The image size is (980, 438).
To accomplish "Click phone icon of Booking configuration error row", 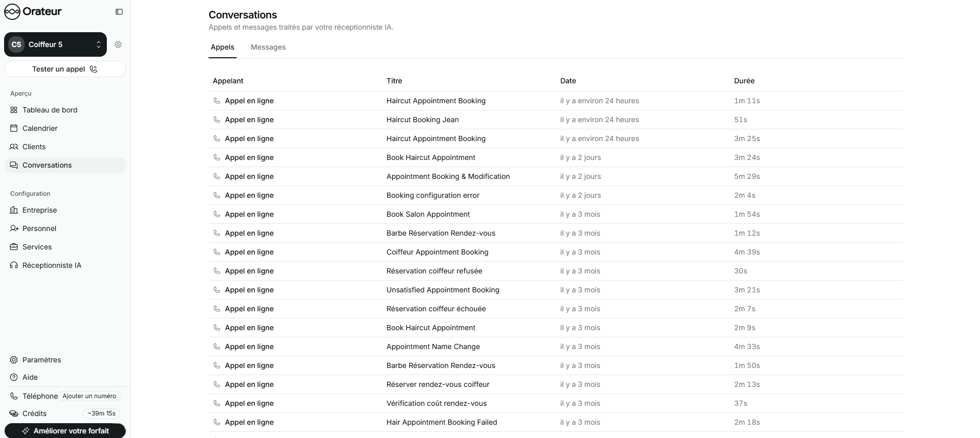I will [x=217, y=195].
